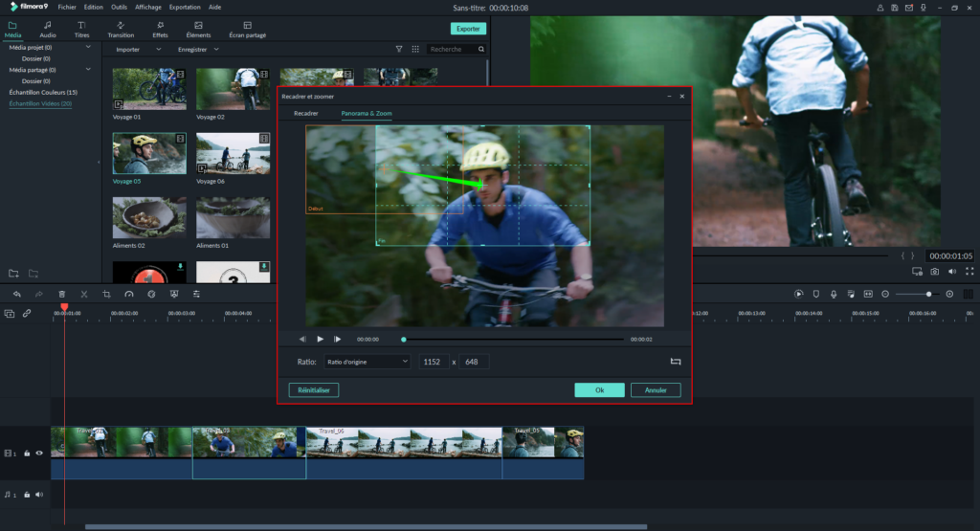Undo the last edit in timeline toolbar
This screenshot has width=980, height=531.
click(17, 295)
